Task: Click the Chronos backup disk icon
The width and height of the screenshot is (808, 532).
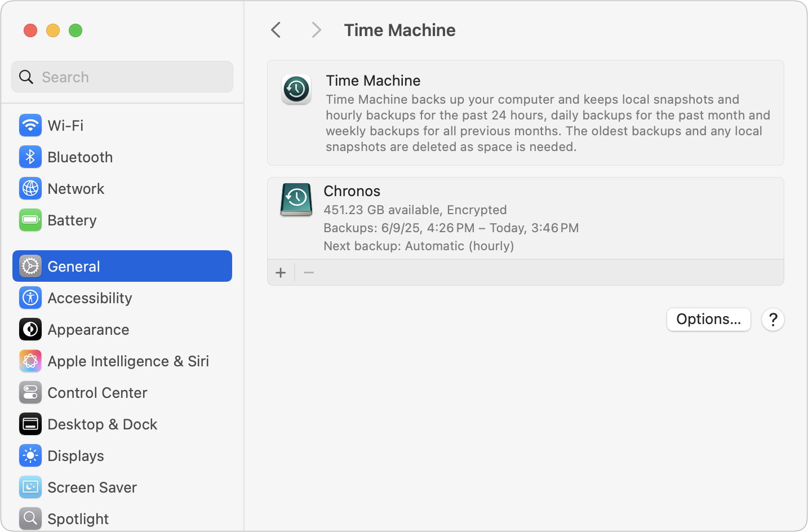Action: click(296, 200)
